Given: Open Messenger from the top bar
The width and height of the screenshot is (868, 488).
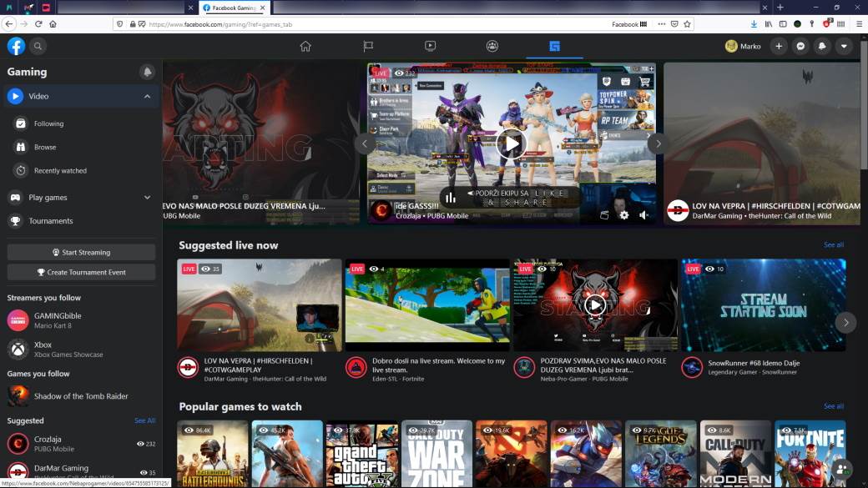Looking at the screenshot, I should [x=800, y=46].
